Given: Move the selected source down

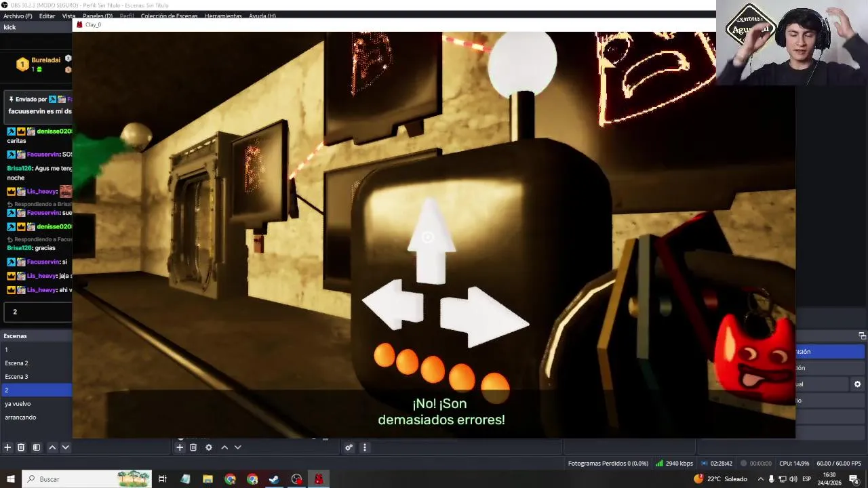Looking at the screenshot, I should [x=238, y=447].
